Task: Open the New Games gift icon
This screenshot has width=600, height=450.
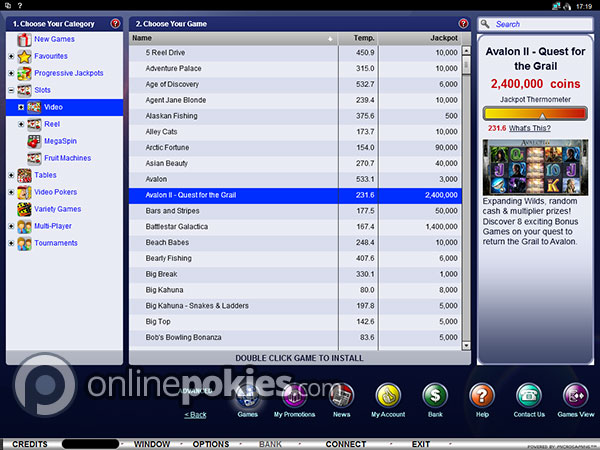Action: tap(24, 39)
